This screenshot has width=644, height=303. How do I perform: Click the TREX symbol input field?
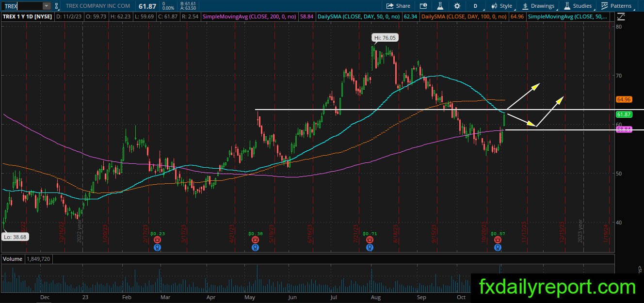[23, 6]
